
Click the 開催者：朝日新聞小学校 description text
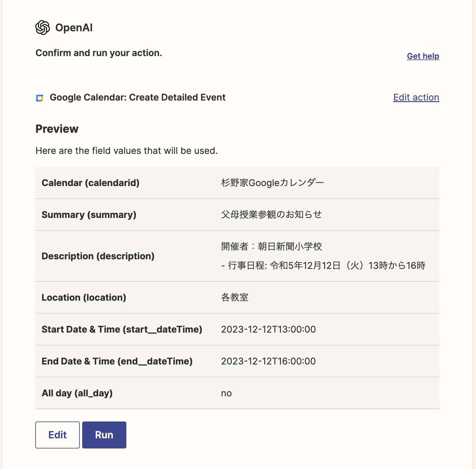click(271, 246)
